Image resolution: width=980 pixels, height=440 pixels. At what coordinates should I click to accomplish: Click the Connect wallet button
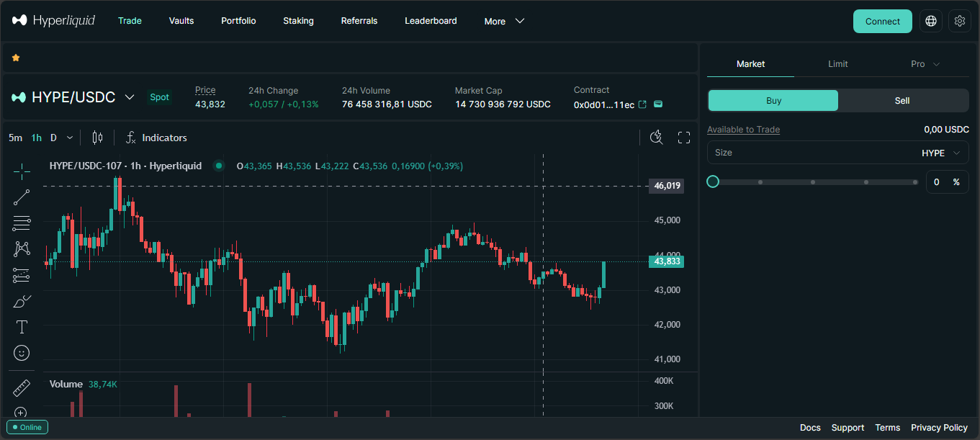click(883, 21)
